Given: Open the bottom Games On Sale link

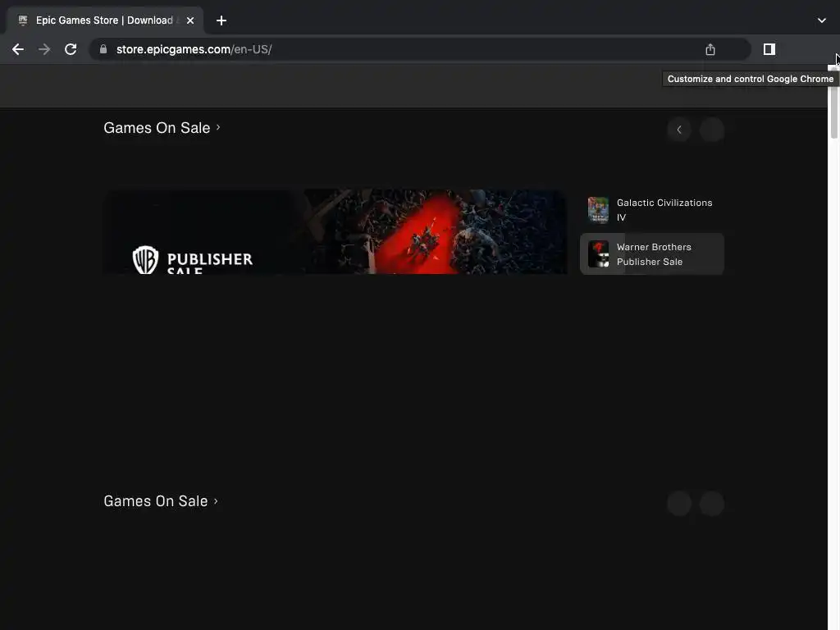Looking at the screenshot, I should pyautogui.click(x=161, y=501).
